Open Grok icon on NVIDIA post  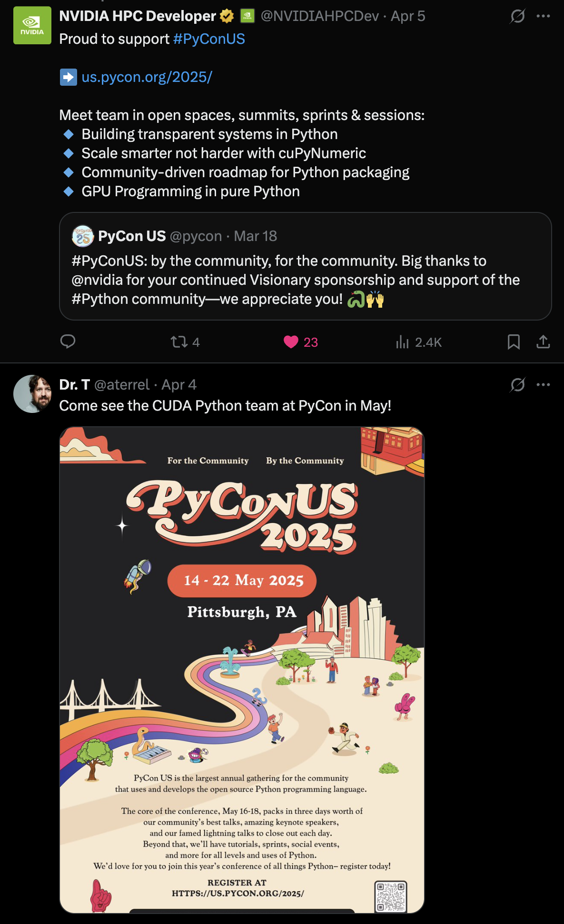(x=517, y=16)
